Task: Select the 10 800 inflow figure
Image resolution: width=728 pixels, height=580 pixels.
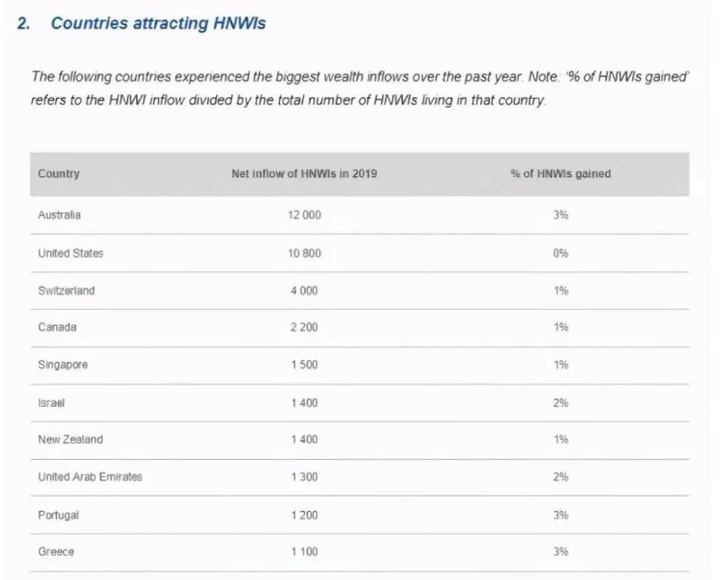Action: point(304,253)
